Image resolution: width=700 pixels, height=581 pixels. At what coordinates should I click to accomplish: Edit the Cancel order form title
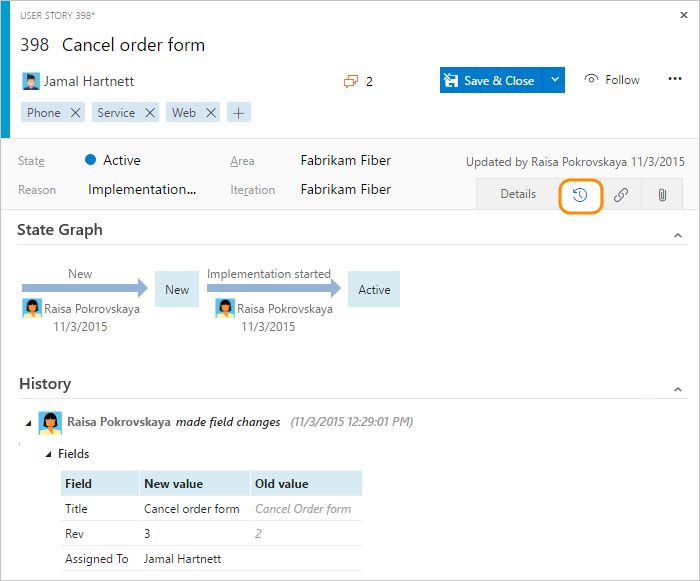(133, 45)
